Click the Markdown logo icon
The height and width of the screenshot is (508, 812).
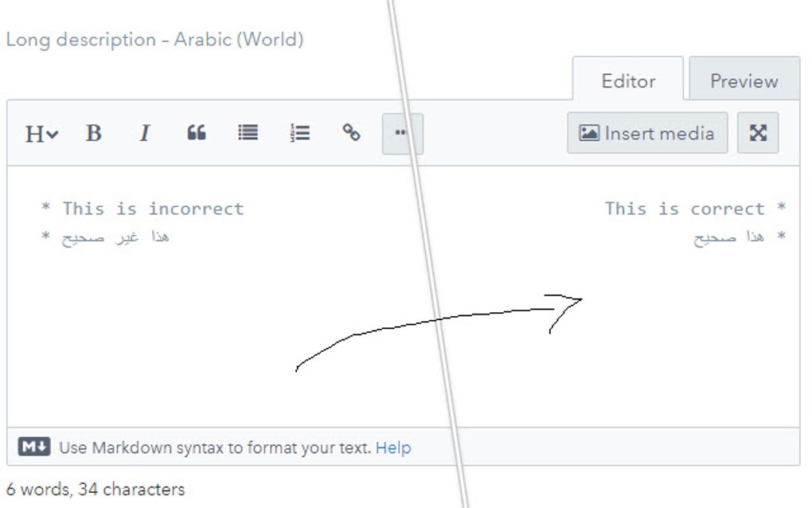click(x=34, y=447)
